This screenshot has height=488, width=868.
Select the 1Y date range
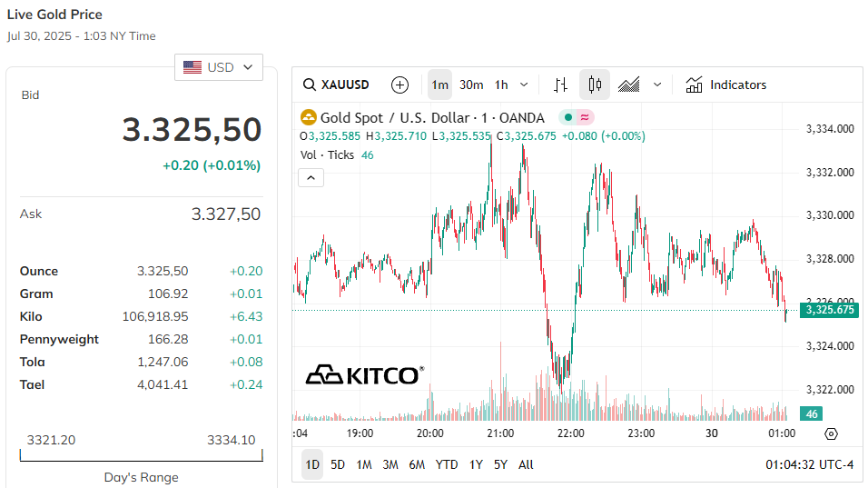[x=476, y=464]
